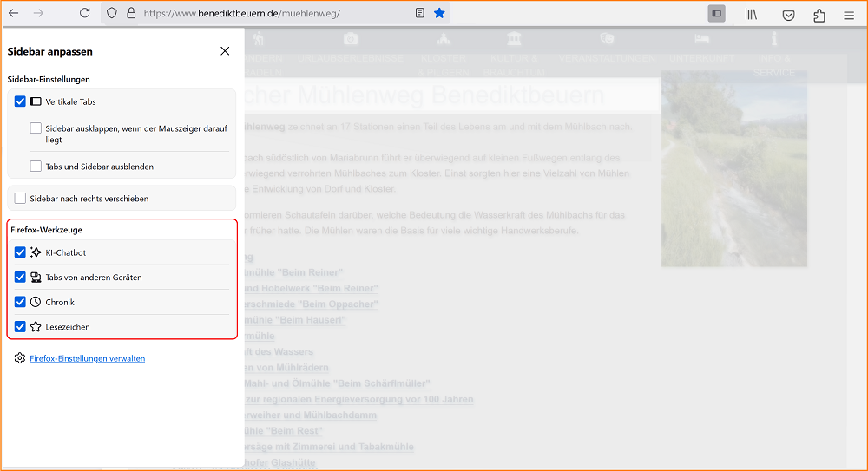
Task: Open the VERANSTALTUNGEN menu item
Action: click(x=607, y=58)
